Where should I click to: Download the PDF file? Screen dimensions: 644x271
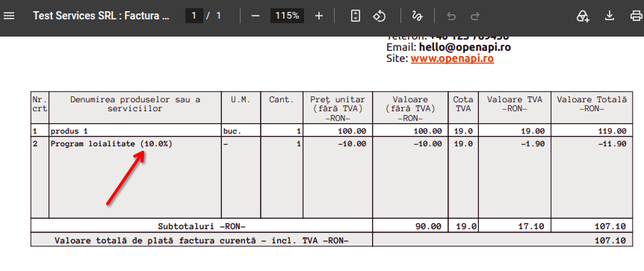click(610, 16)
